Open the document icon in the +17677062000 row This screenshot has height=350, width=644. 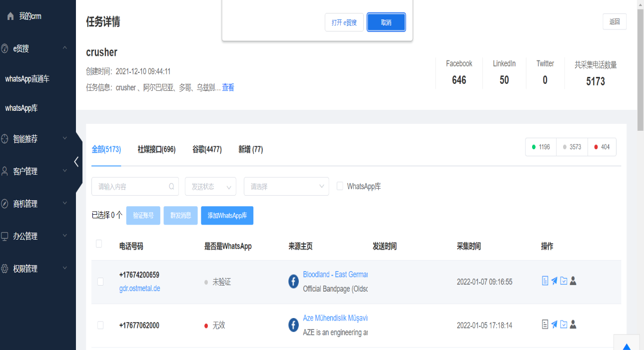click(x=545, y=325)
